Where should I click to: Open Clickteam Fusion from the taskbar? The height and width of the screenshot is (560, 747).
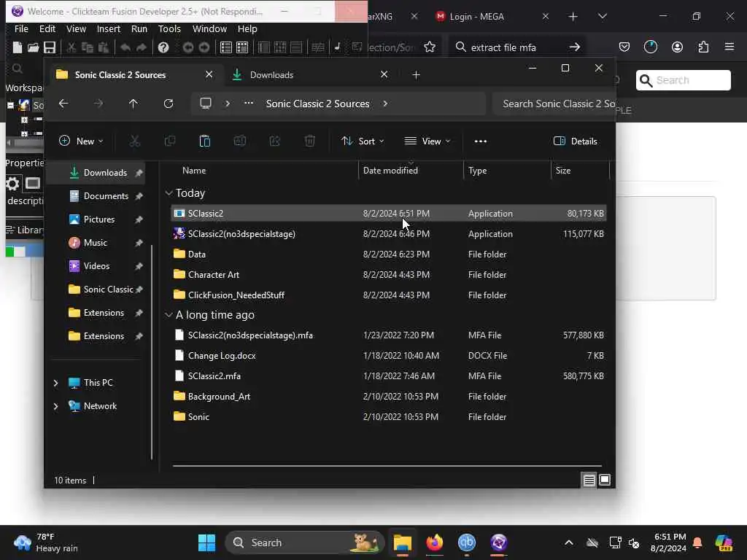499,542
